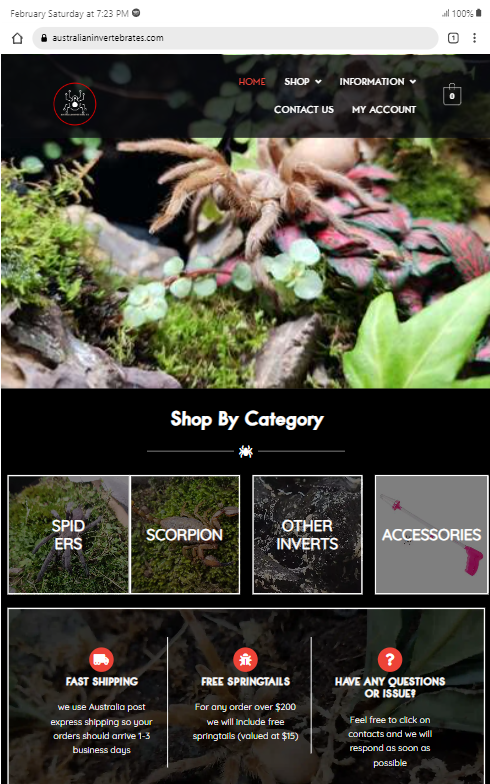Select the Spiders category tile
The height and width of the screenshot is (784, 490).
(x=68, y=534)
